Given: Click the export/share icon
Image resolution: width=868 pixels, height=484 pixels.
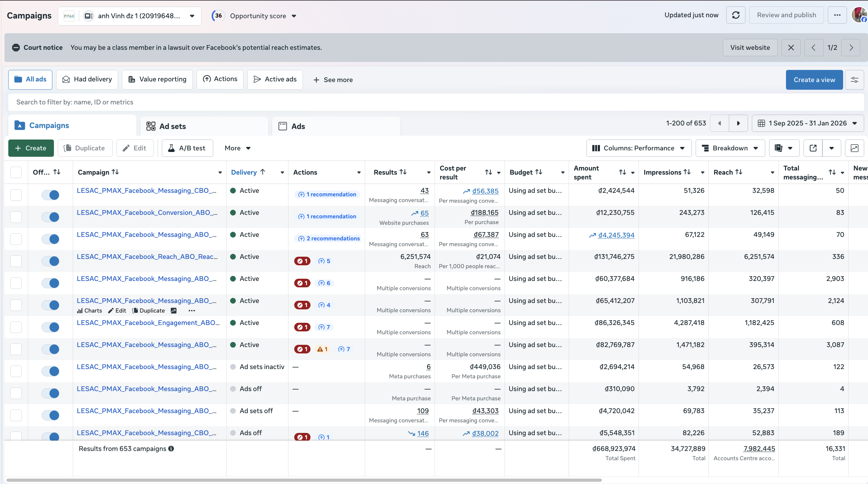Looking at the screenshot, I should pyautogui.click(x=813, y=148).
